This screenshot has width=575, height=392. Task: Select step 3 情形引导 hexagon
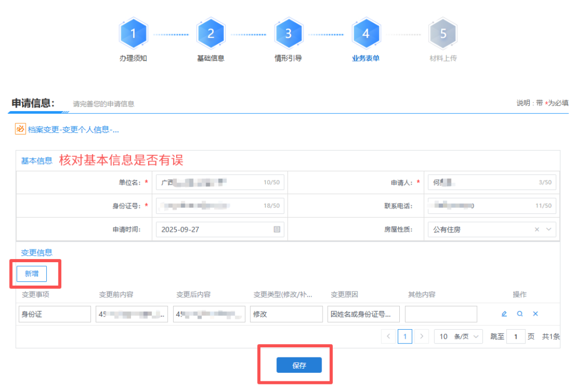288,34
